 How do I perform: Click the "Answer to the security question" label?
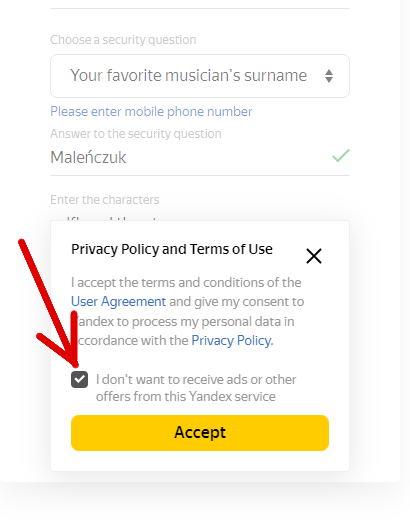136,134
